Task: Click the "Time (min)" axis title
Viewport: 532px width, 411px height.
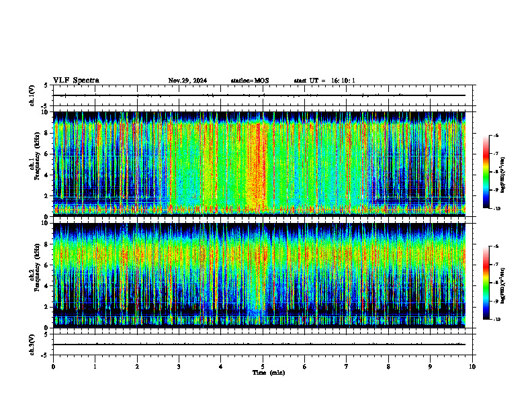Action: pos(269,373)
